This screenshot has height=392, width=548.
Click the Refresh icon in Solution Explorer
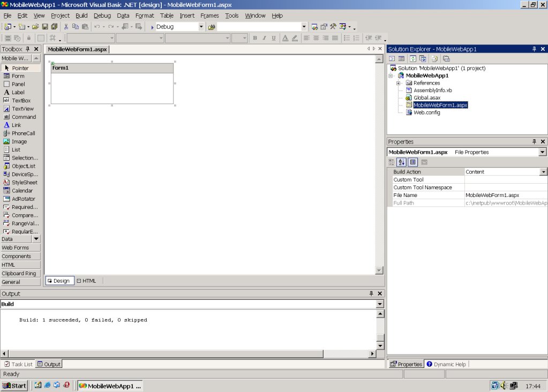(413, 59)
